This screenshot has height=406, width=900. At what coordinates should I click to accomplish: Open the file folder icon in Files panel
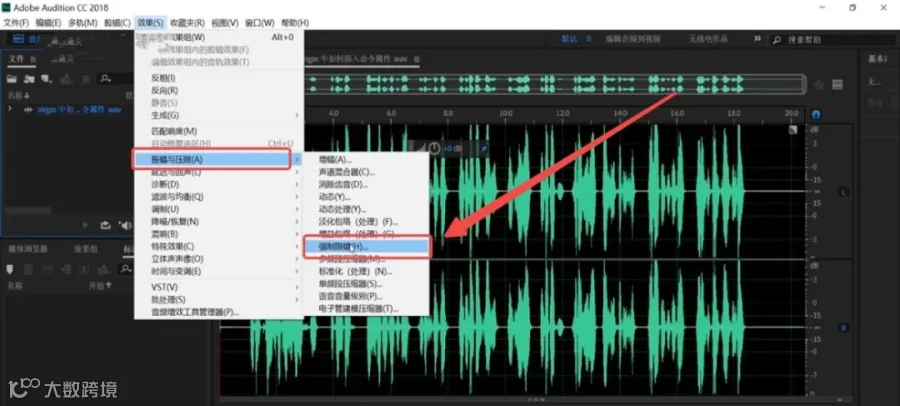11,79
